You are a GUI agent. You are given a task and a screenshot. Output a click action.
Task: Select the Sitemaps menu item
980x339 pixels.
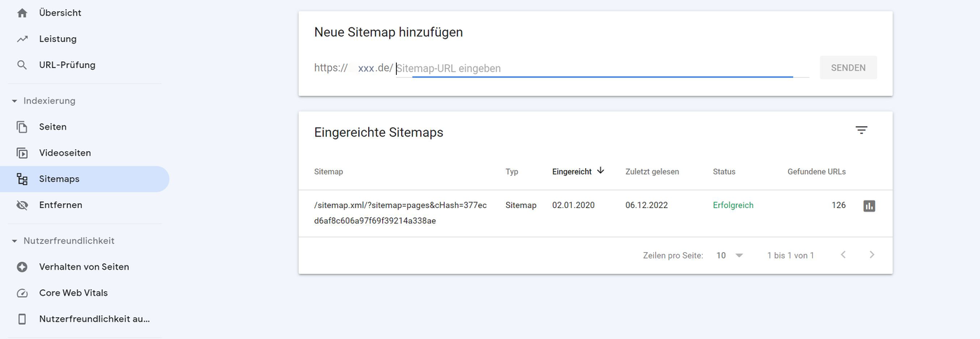(59, 179)
